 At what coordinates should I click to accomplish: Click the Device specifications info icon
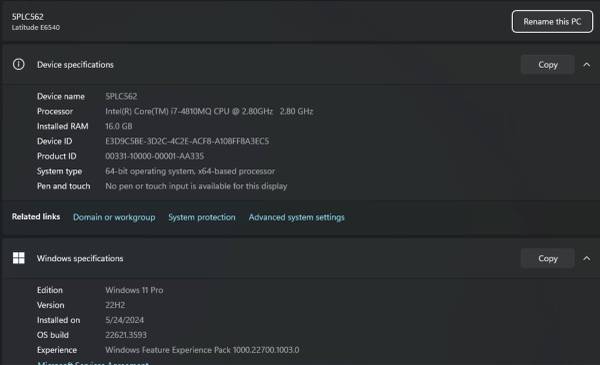coord(18,64)
